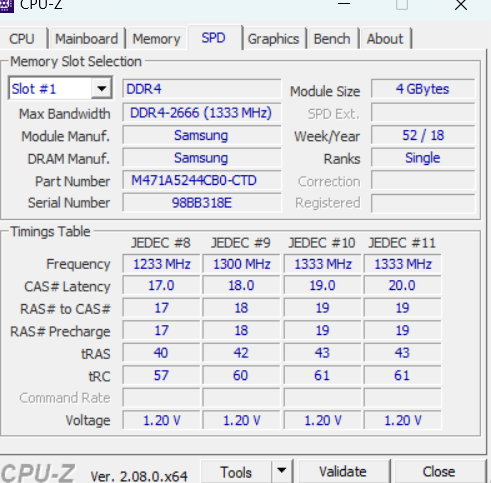Image resolution: width=491 pixels, height=483 pixels.
Task: Click RAS# Precharge value 18
Action: pos(241,330)
